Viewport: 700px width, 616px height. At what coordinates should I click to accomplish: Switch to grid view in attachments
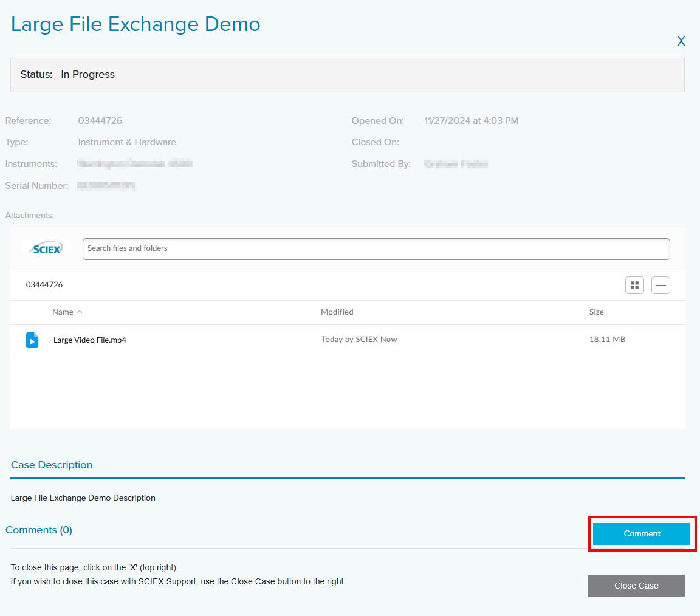(634, 285)
